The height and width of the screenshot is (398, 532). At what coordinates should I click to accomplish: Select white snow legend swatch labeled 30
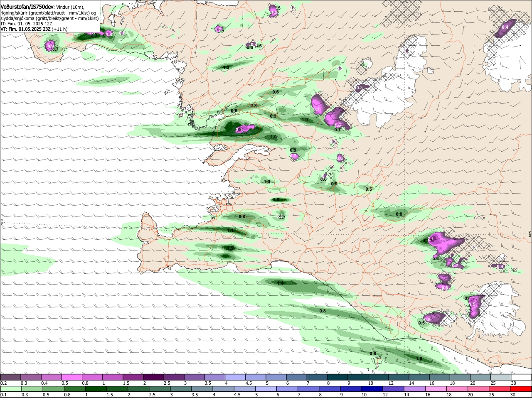522,377
